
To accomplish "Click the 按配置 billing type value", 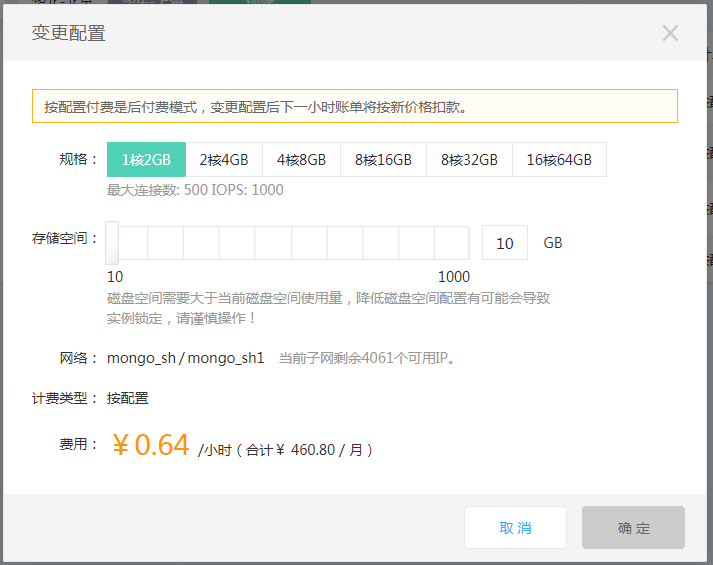I will [x=128, y=398].
